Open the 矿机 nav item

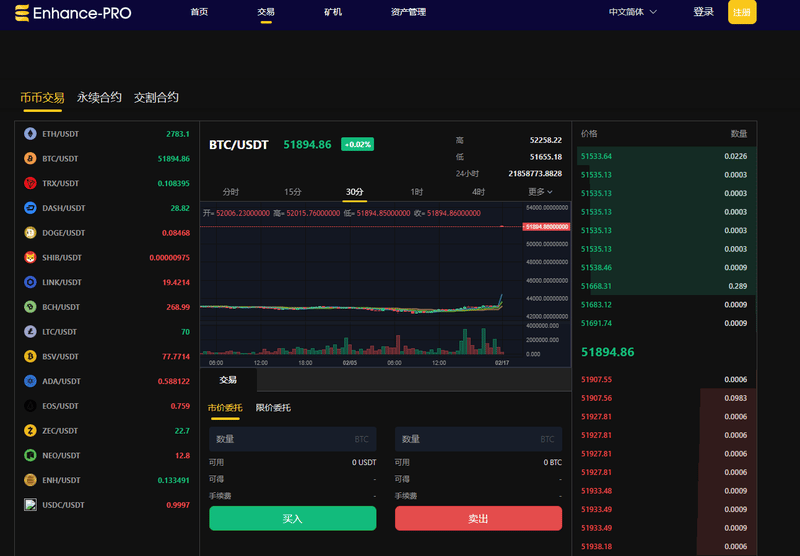coord(333,12)
